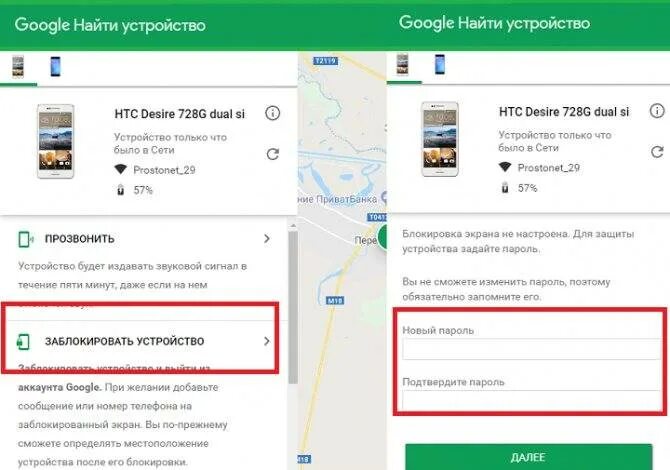Viewport: 670px width, 470px height.
Task: Click the ЗАБЛОКИРОВАТЬ УСТРОЙСТВО option
Action: click(x=141, y=341)
